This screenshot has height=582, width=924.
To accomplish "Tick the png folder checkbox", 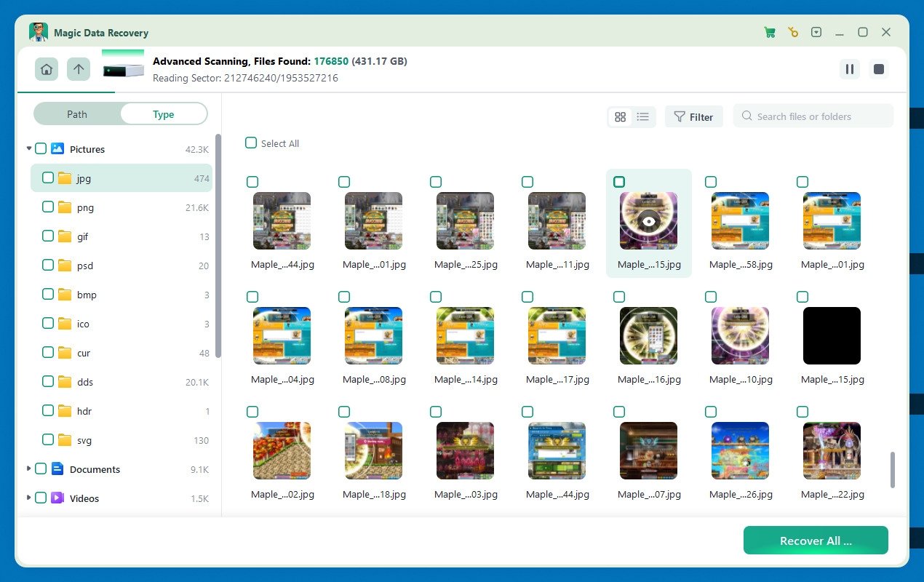I will coord(48,207).
